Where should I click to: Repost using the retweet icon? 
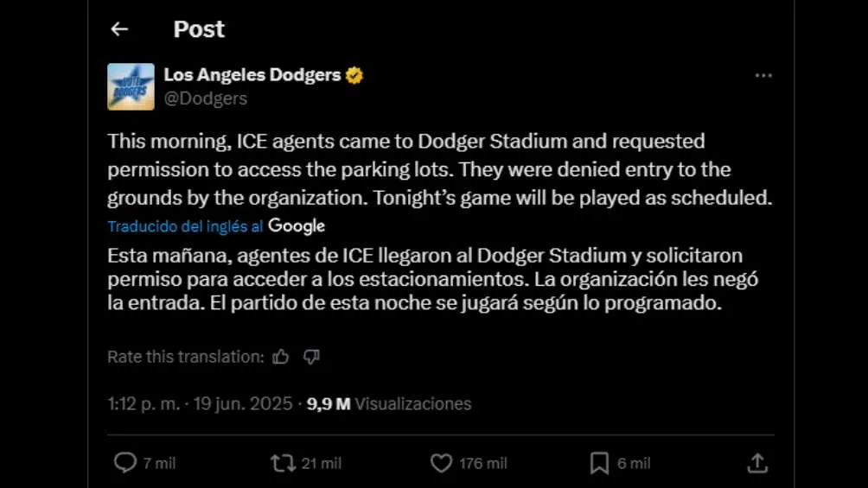click(283, 463)
